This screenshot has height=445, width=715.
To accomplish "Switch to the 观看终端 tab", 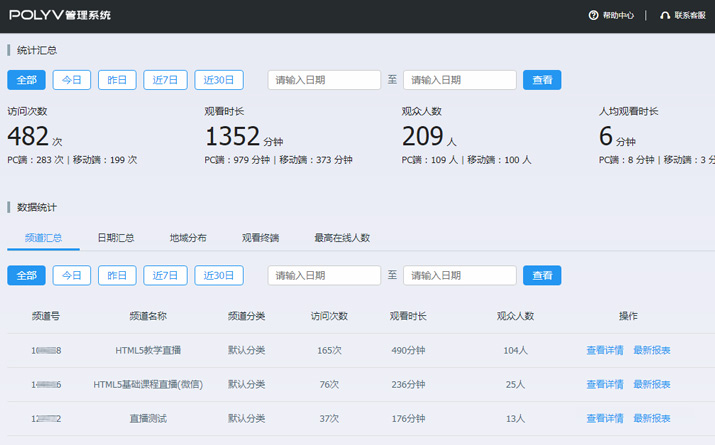I will [x=260, y=238].
